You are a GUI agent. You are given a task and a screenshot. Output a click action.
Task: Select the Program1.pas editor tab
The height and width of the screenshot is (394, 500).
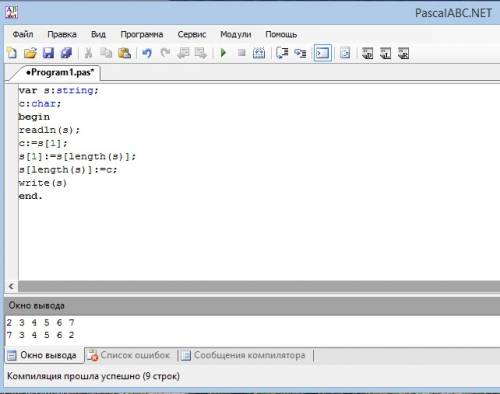(60, 72)
